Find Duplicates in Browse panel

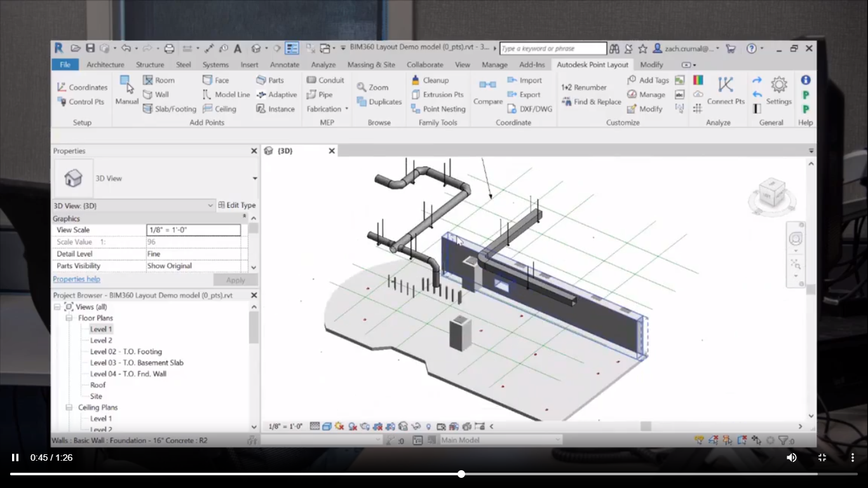(x=379, y=102)
